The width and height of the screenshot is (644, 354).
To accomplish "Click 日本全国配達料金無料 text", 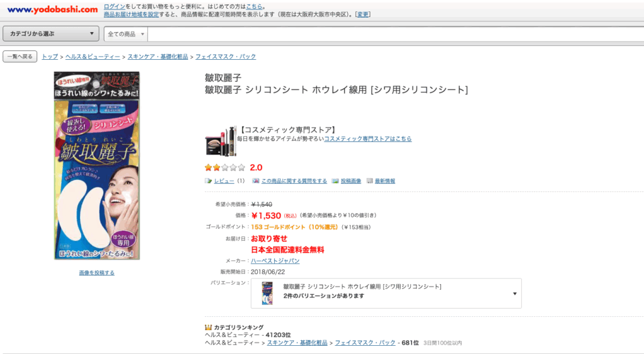I will [x=287, y=250].
